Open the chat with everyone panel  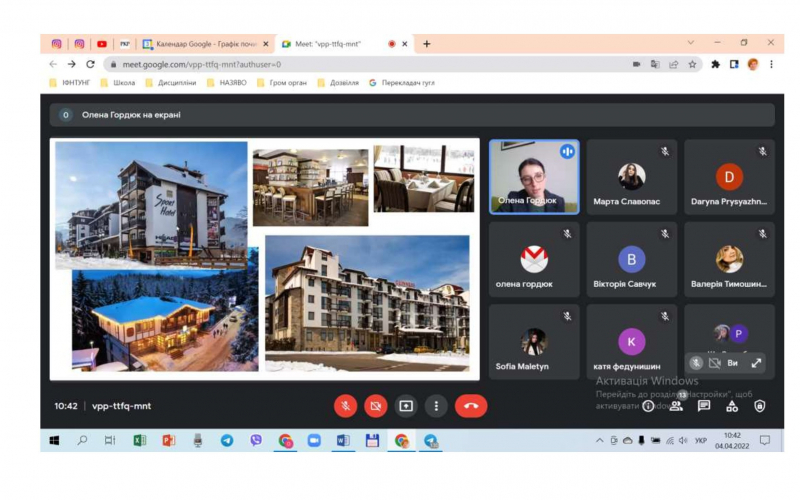pyautogui.click(x=704, y=406)
